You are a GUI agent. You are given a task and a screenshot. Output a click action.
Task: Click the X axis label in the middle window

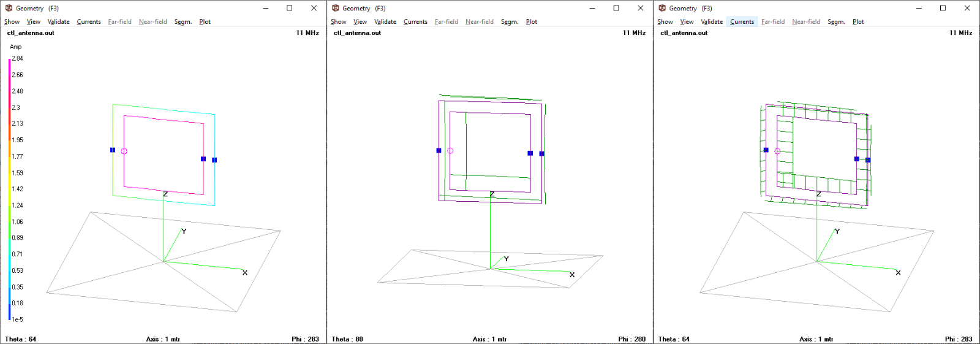[x=572, y=275]
